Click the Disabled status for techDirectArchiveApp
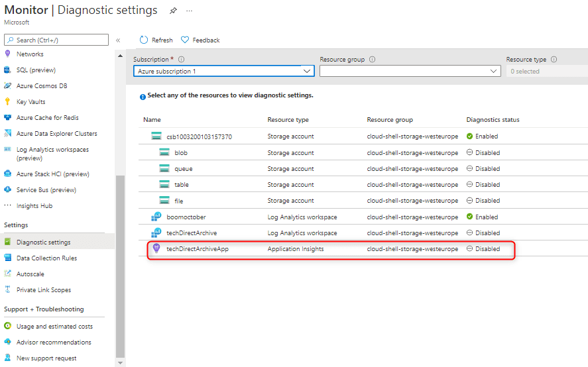 coord(483,248)
